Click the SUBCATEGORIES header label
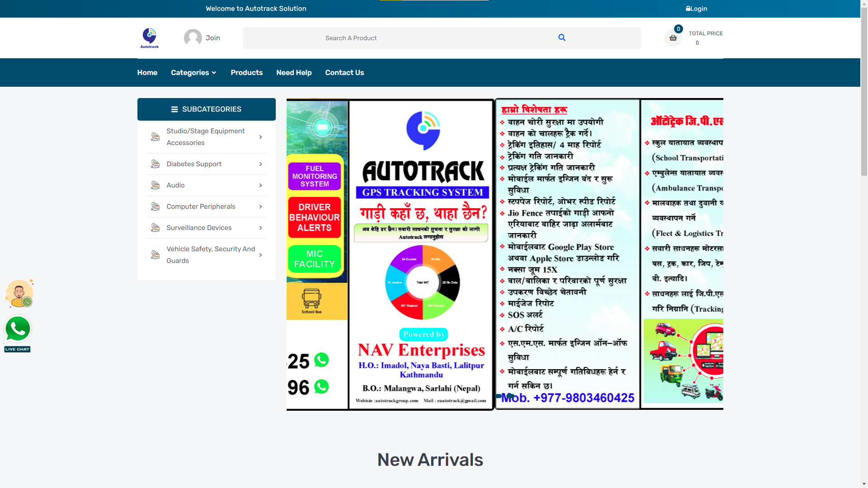The image size is (868, 488). [x=212, y=109]
